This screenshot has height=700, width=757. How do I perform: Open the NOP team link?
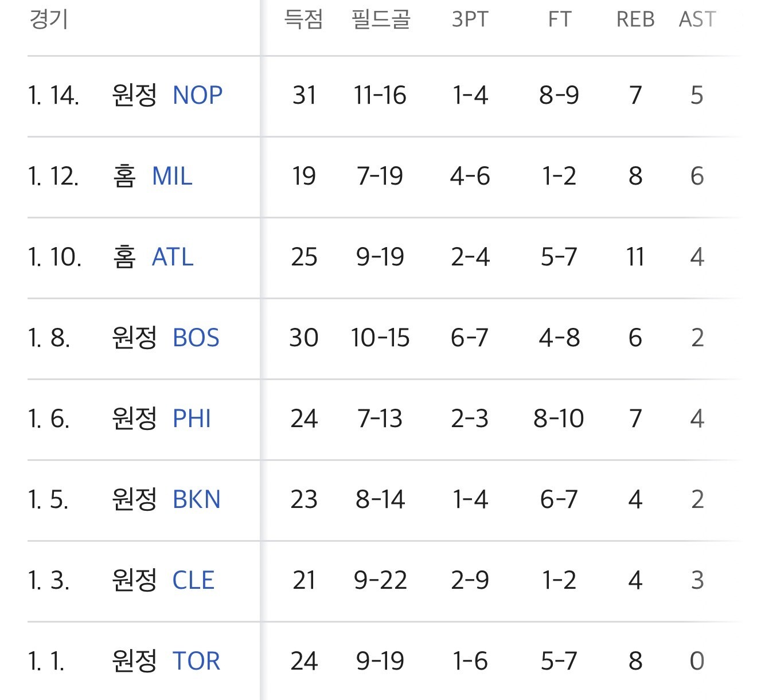pyautogui.click(x=197, y=95)
